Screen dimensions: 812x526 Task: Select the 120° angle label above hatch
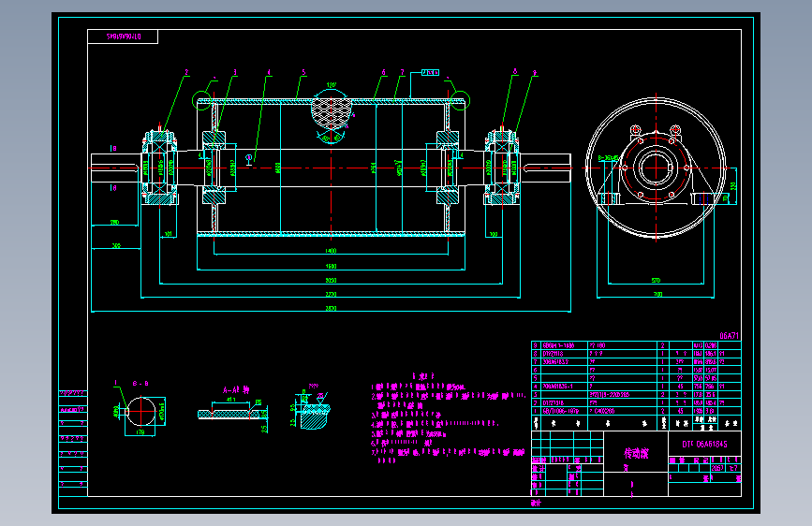coord(332,85)
